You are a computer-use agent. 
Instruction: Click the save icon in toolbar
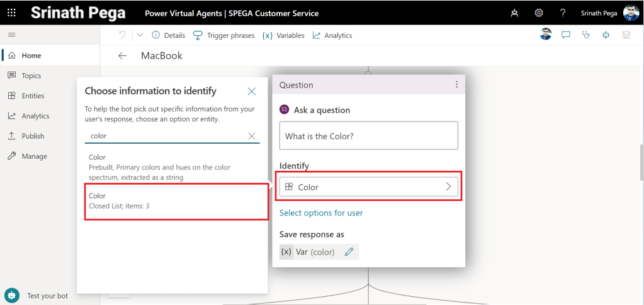626,35
